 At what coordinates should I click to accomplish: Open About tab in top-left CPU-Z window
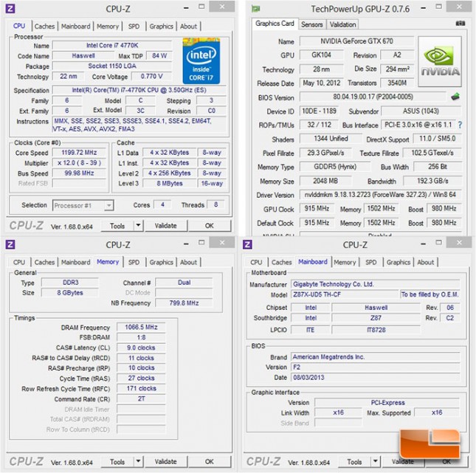point(188,27)
